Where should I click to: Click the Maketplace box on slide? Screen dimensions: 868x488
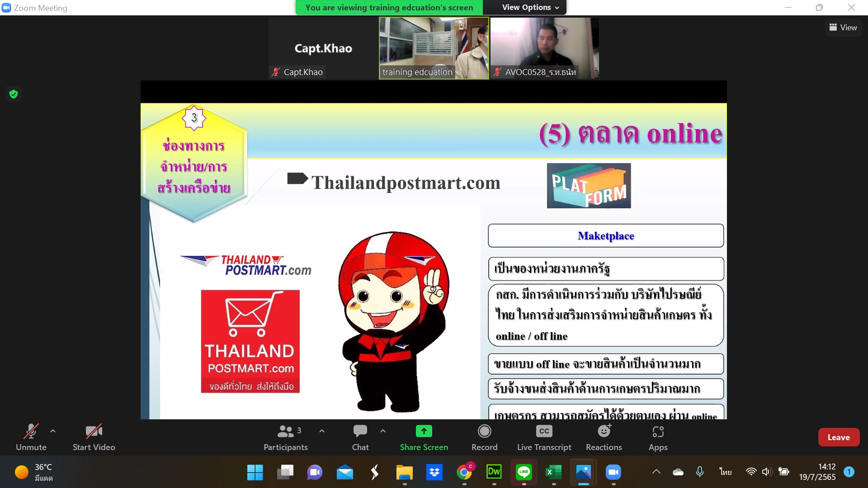click(x=606, y=236)
